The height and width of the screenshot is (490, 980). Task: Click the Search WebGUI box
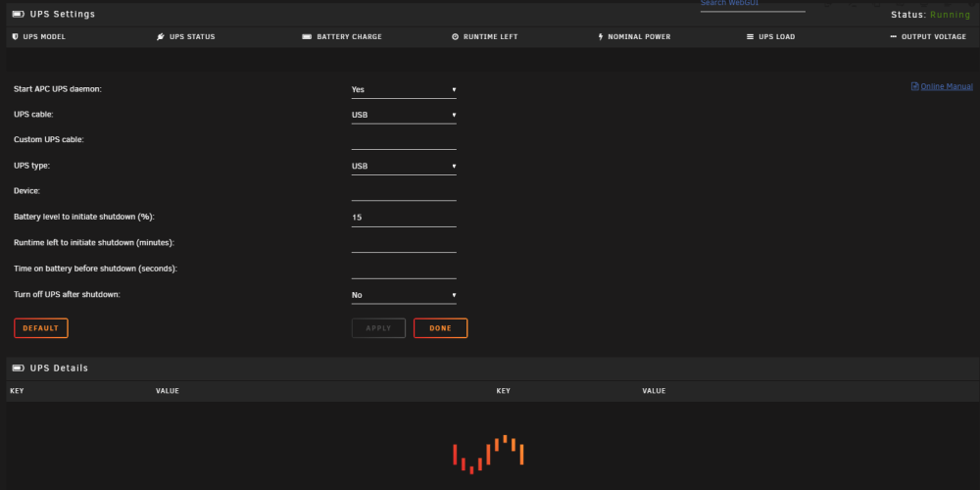753,4
